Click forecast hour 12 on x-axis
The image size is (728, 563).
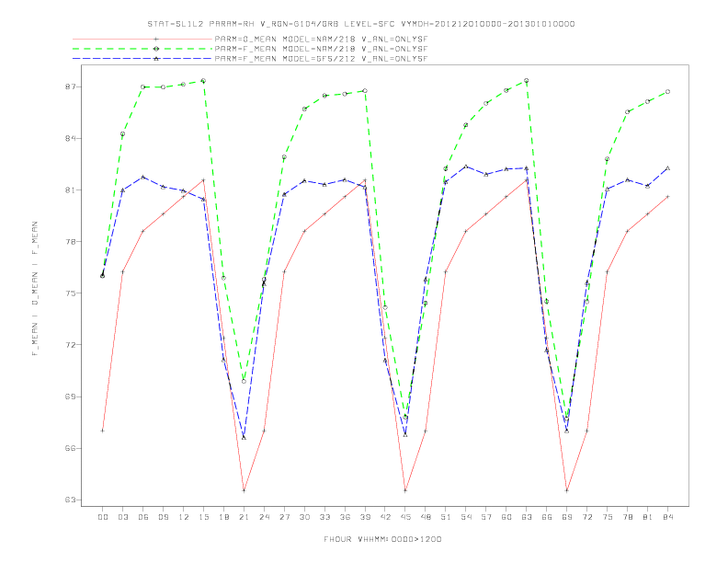(x=184, y=517)
